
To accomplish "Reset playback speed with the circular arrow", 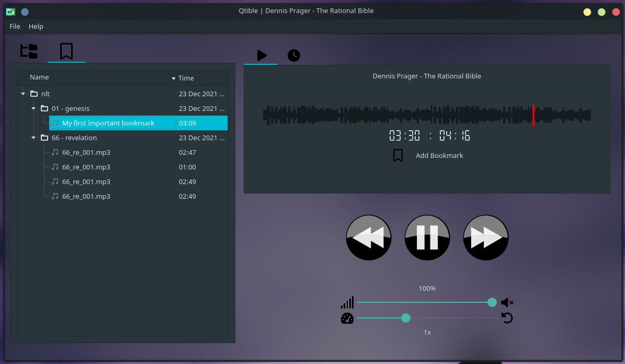I will pos(507,318).
